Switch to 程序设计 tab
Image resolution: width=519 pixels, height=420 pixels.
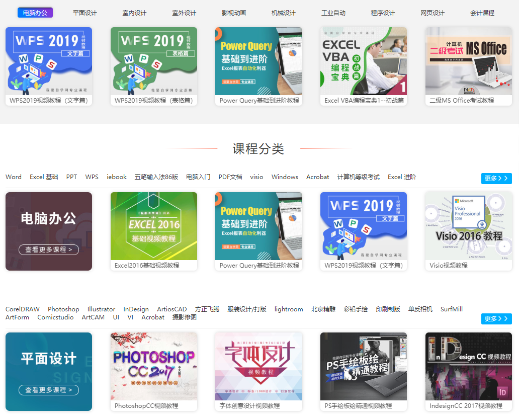(x=383, y=13)
